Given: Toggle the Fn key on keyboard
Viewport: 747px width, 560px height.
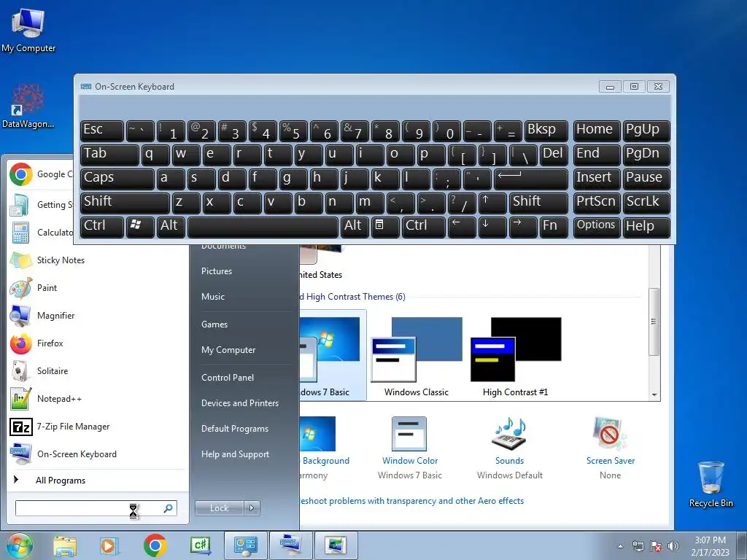Looking at the screenshot, I should [x=554, y=226].
